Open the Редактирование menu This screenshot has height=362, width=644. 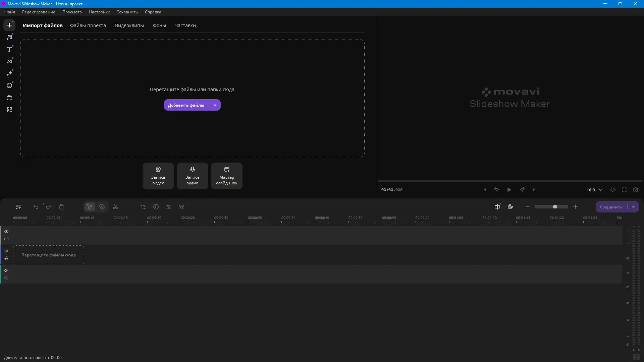(x=39, y=12)
